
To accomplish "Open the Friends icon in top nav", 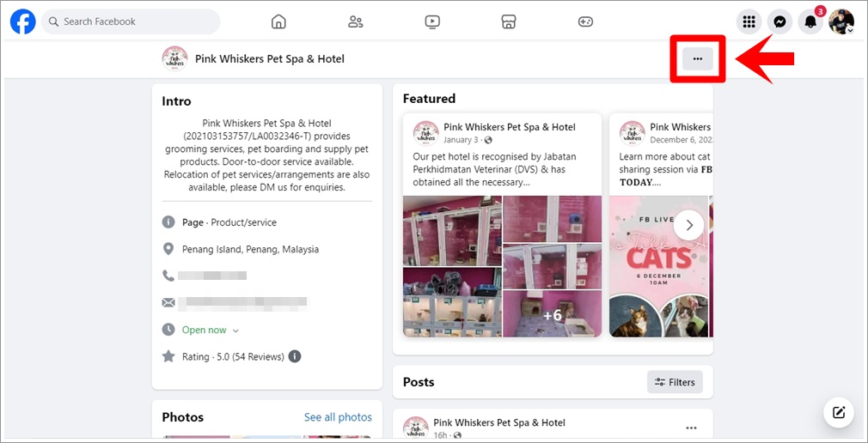I will click(355, 21).
